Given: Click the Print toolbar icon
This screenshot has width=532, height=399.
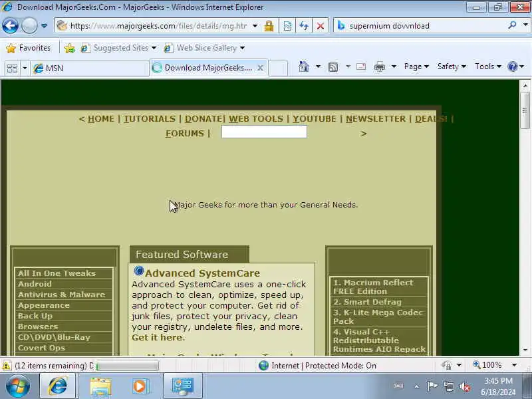Looking at the screenshot, I should click(x=379, y=67).
